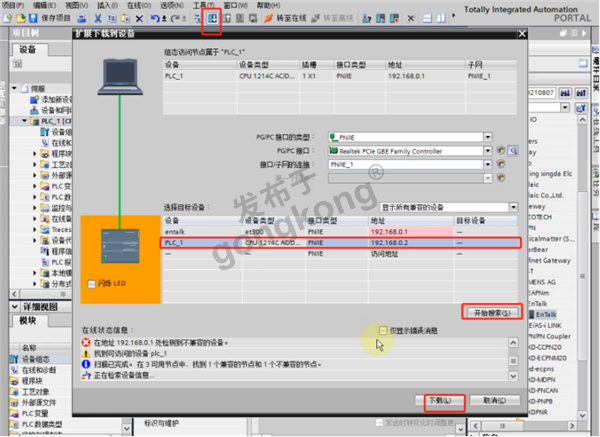Select the 设备 tab in project tree
Viewport: 600px width, 437px height.
[x=28, y=49]
